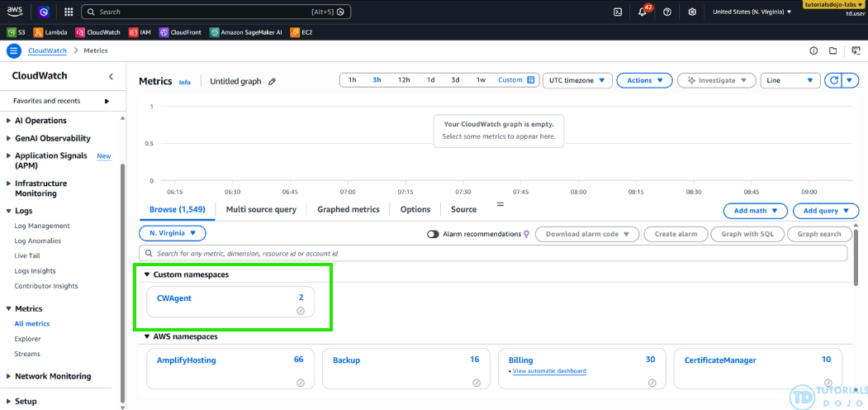
Task: Edit the Untitled graph name pencil
Action: coord(272,82)
